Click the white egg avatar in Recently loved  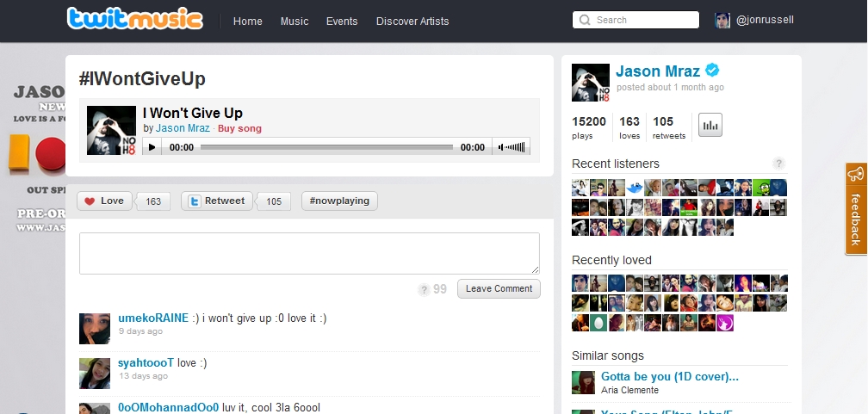[x=598, y=323]
